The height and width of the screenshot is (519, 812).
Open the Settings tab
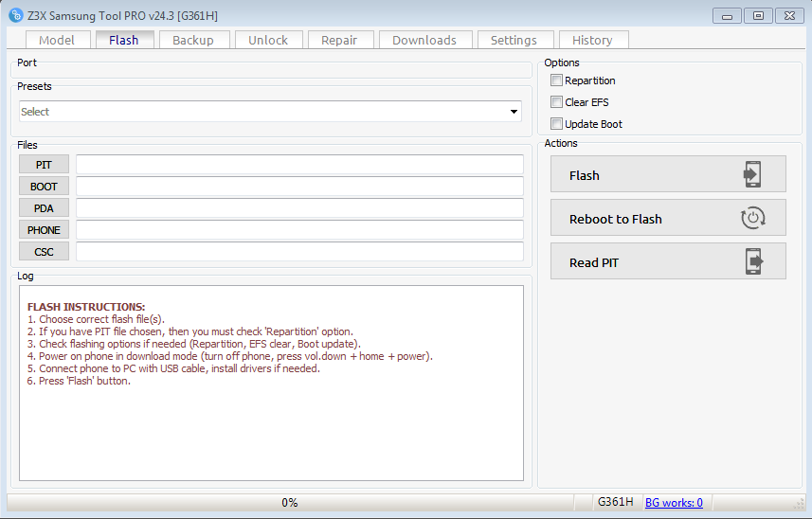(514, 40)
